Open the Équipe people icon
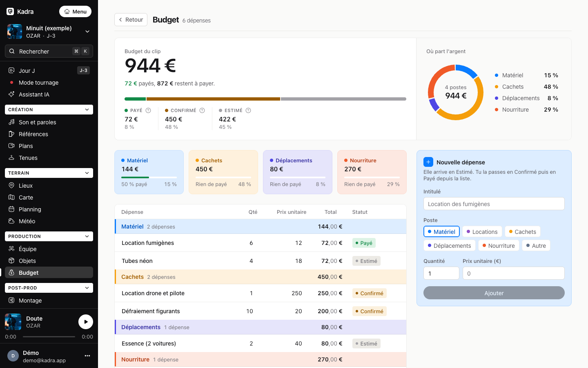588x368 pixels. click(11, 249)
